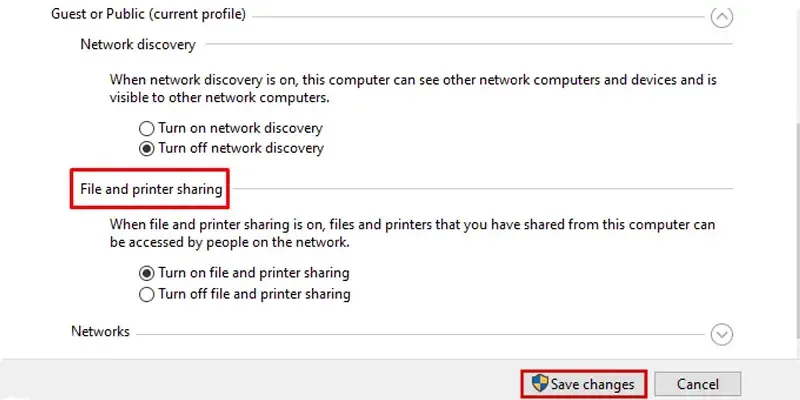Viewport: 800px width, 400px height.
Task: Click the File and printer sharing heading
Action: pyautogui.click(x=151, y=189)
